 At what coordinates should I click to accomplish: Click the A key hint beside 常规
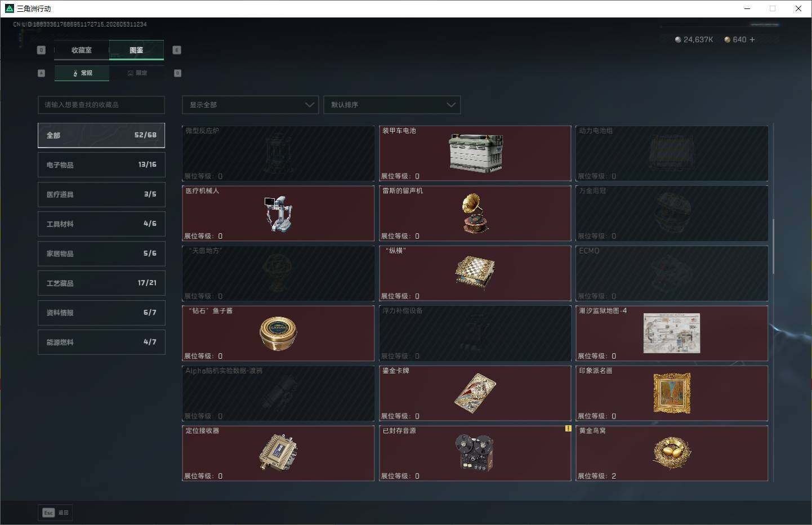click(41, 73)
